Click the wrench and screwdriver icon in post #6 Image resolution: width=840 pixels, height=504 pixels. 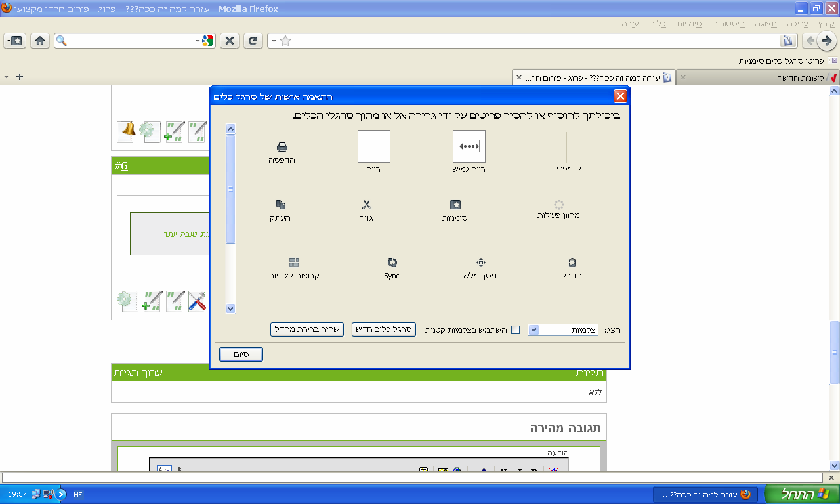coord(197,301)
